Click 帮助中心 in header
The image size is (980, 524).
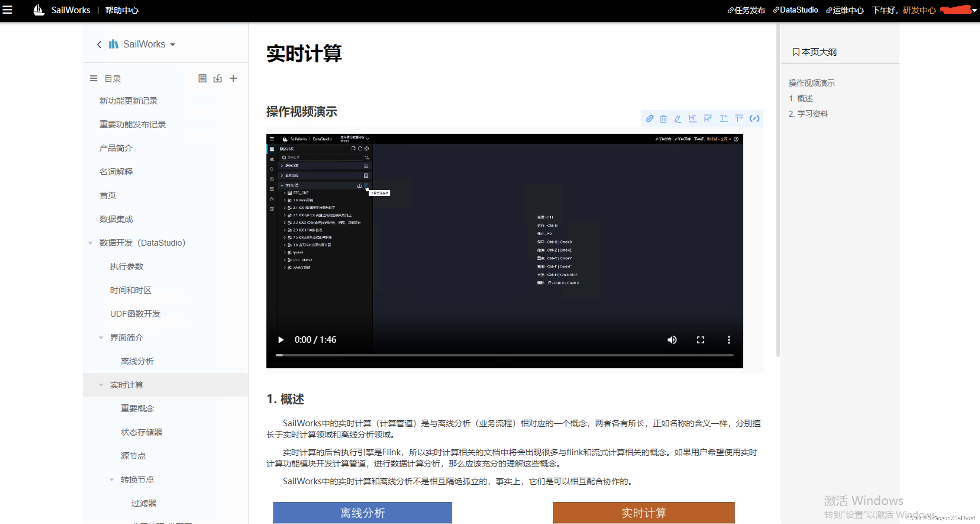pyautogui.click(x=122, y=10)
